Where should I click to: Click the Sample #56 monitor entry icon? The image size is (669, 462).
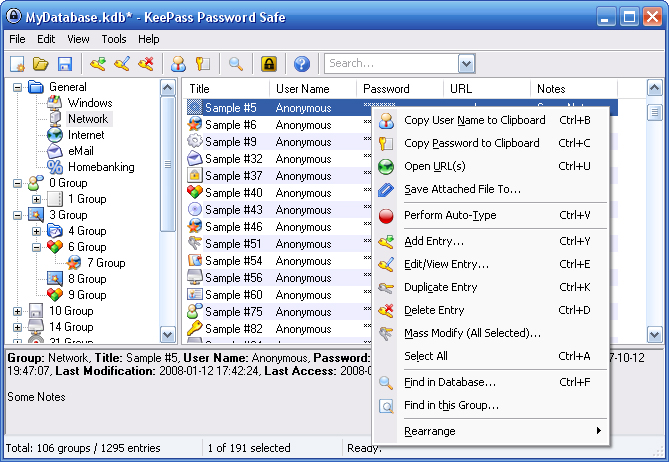195,277
